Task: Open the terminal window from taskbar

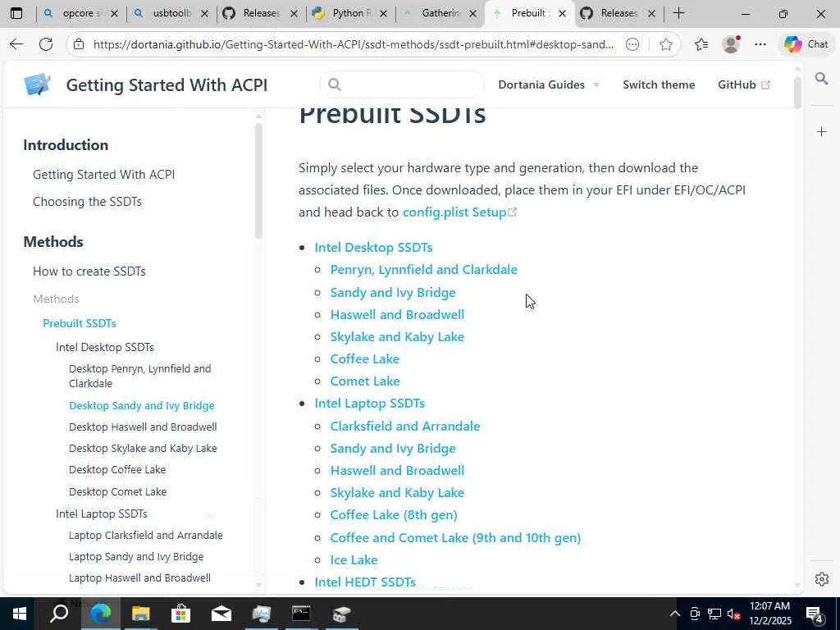Action: click(301, 614)
